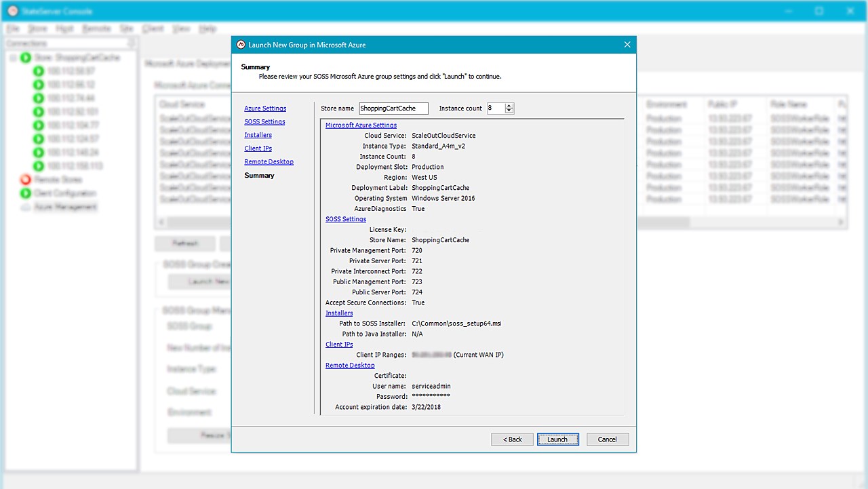Open the Client menu in StateServer Console
Image resolution: width=868 pixels, height=489 pixels.
click(153, 28)
